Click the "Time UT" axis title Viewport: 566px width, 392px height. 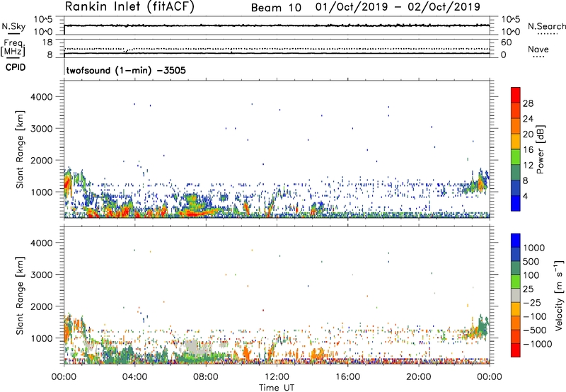click(x=277, y=387)
